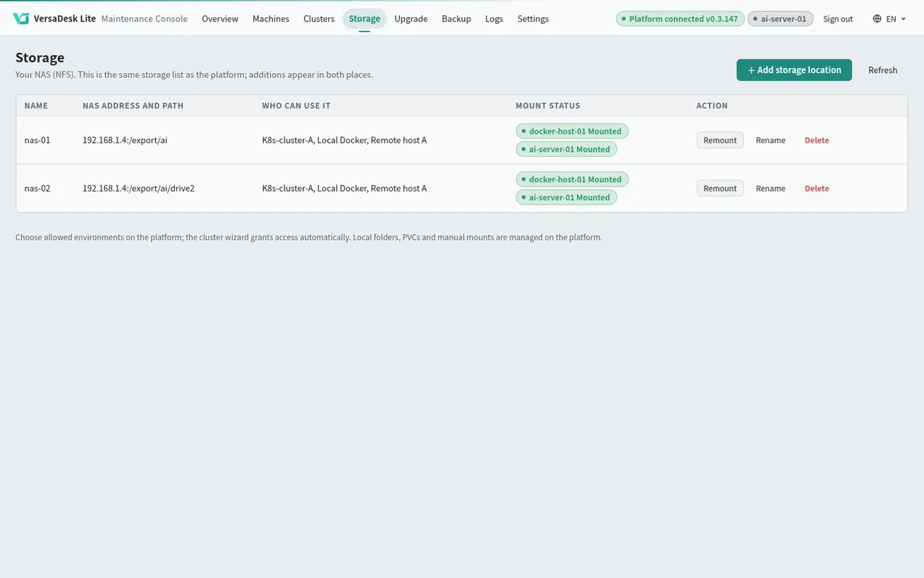
Task: View the Logs tab
Action: tap(494, 19)
